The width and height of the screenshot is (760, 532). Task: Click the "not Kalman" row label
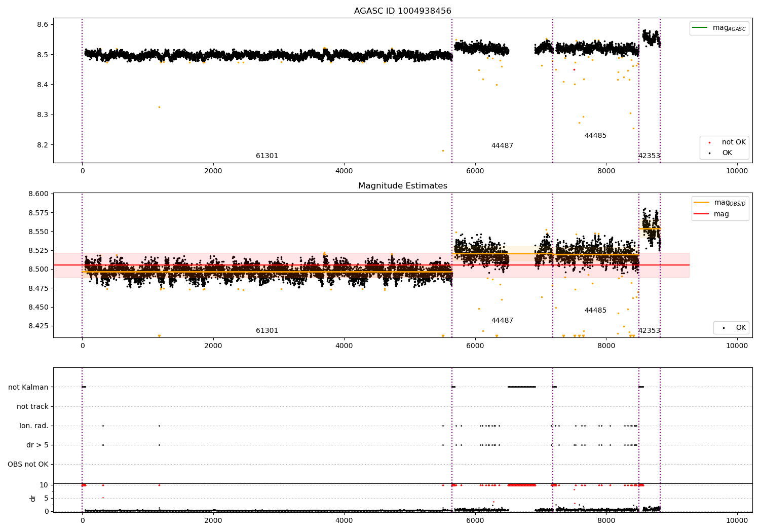coord(28,388)
